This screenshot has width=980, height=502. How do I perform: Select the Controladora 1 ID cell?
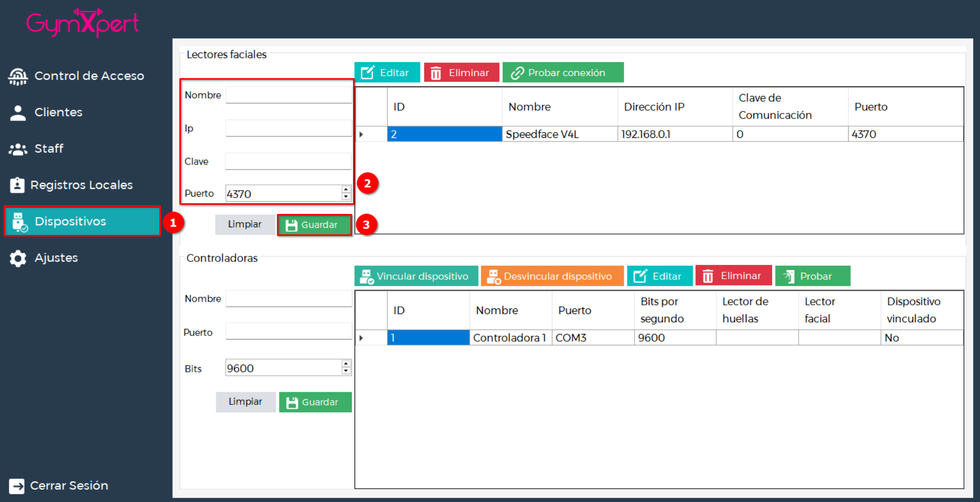[x=428, y=338]
